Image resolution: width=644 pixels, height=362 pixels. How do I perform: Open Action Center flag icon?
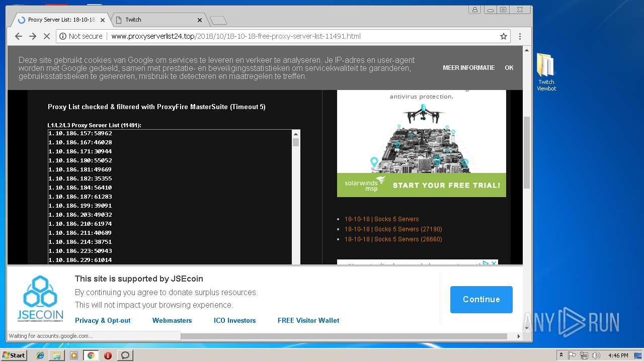tap(572, 355)
